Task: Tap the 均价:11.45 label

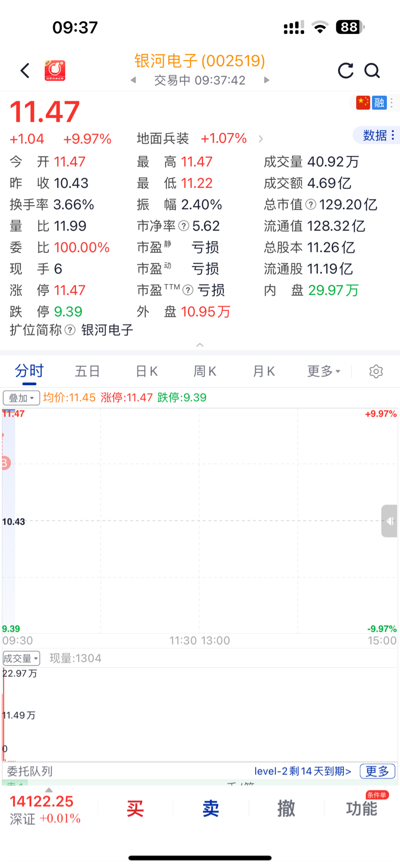Action: 69,398
